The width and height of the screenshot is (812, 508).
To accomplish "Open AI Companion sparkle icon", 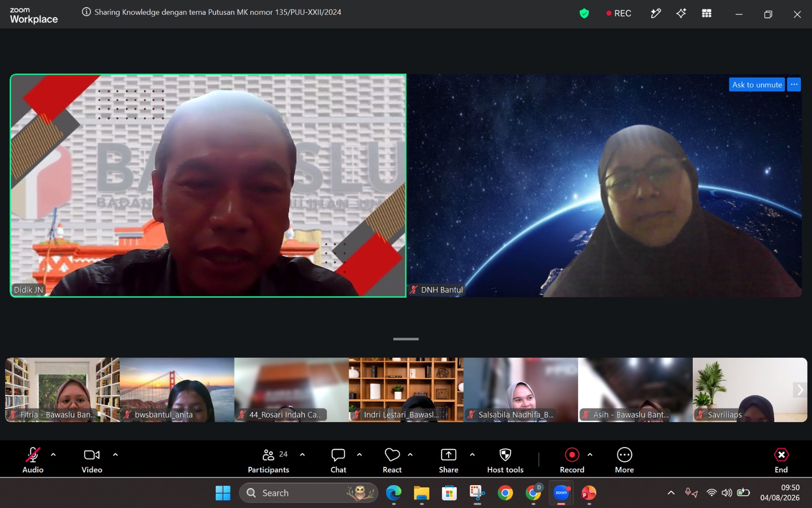I will (x=681, y=14).
